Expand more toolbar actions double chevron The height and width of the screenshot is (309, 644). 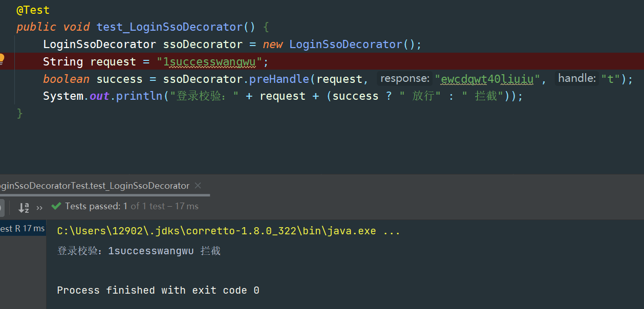[x=40, y=207]
